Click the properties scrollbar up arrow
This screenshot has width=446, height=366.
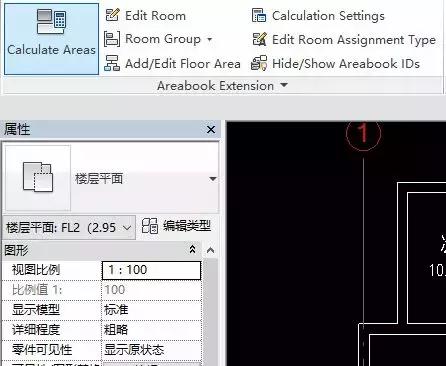tap(210, 250)
